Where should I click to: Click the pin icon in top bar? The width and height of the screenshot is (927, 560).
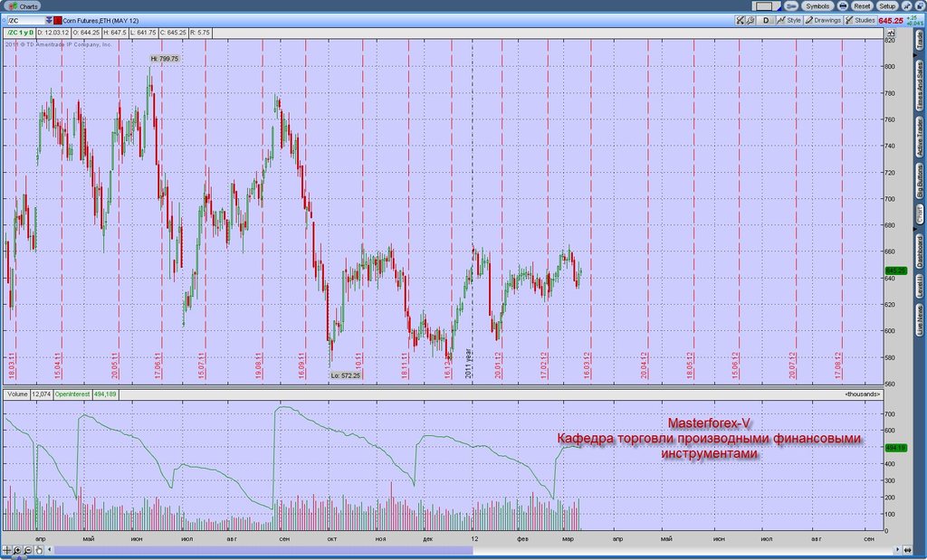[x=906, y=6]
